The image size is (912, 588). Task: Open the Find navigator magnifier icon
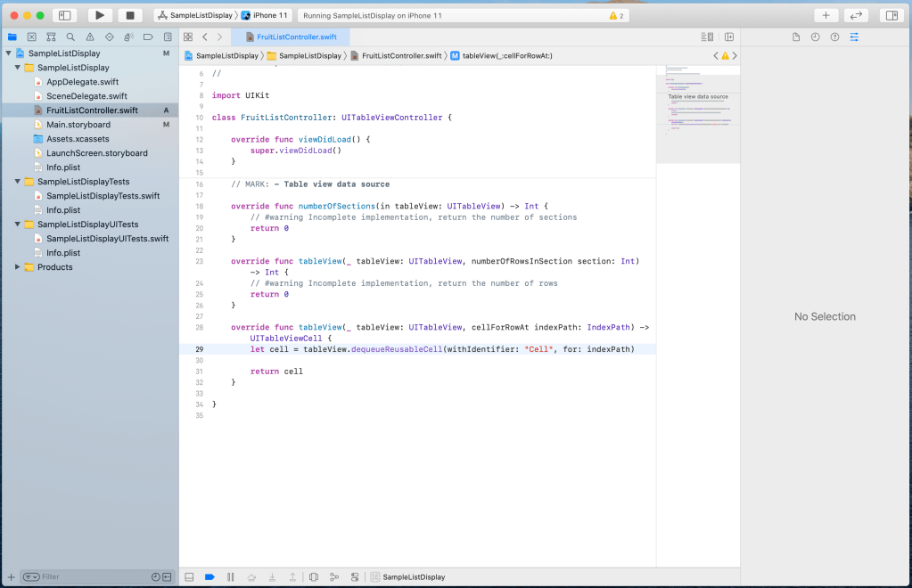[x=70, y=37]
